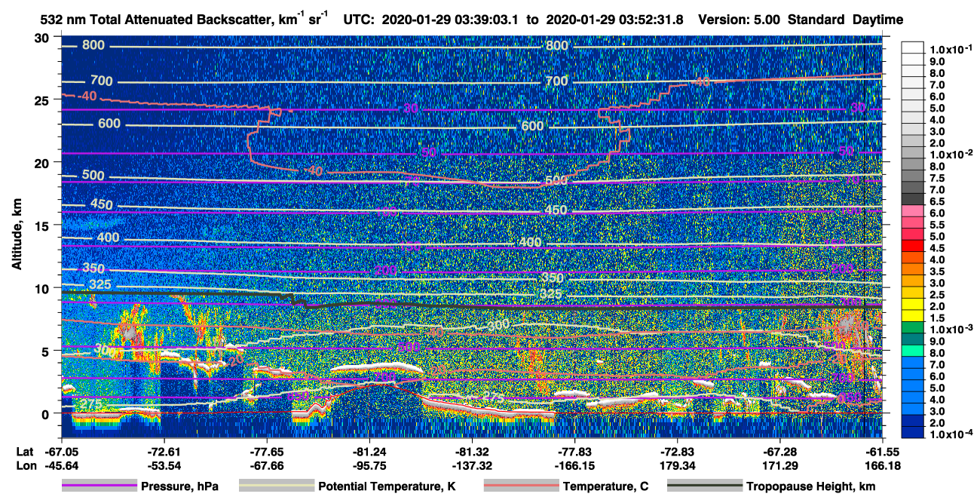Viewport: 980px width, 503px height.
Task: Click the latitude value '-67.05'
Action: pyautogui.click(x=62, y=451)
